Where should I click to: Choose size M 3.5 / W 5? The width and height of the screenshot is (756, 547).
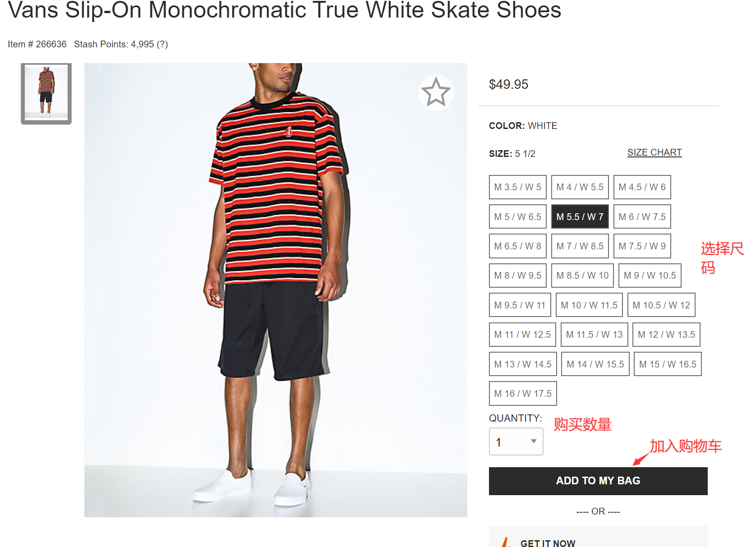(x=517, y=187)
